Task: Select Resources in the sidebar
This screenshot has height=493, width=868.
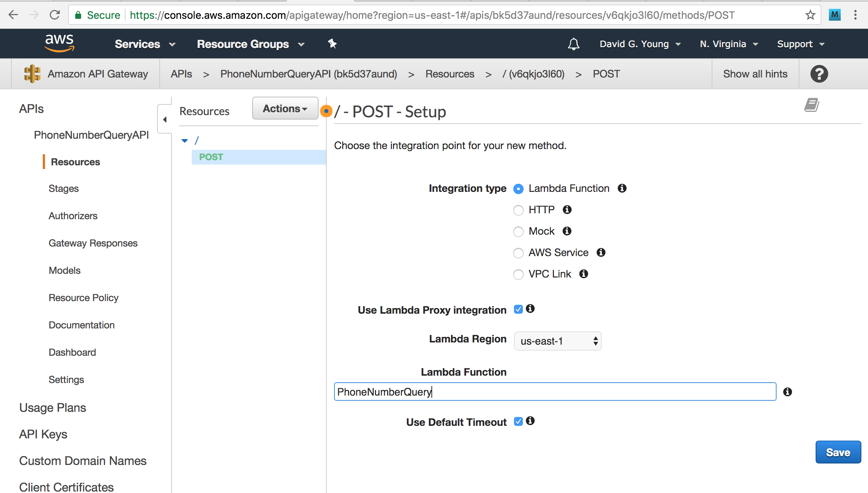Action: [75, 162]
